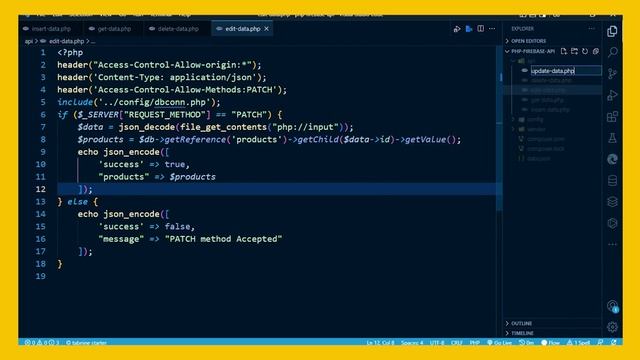Start Go Live server from status bar
Image resolution: width=640 pixels, height=360 pixels.
tap(499, 342)
